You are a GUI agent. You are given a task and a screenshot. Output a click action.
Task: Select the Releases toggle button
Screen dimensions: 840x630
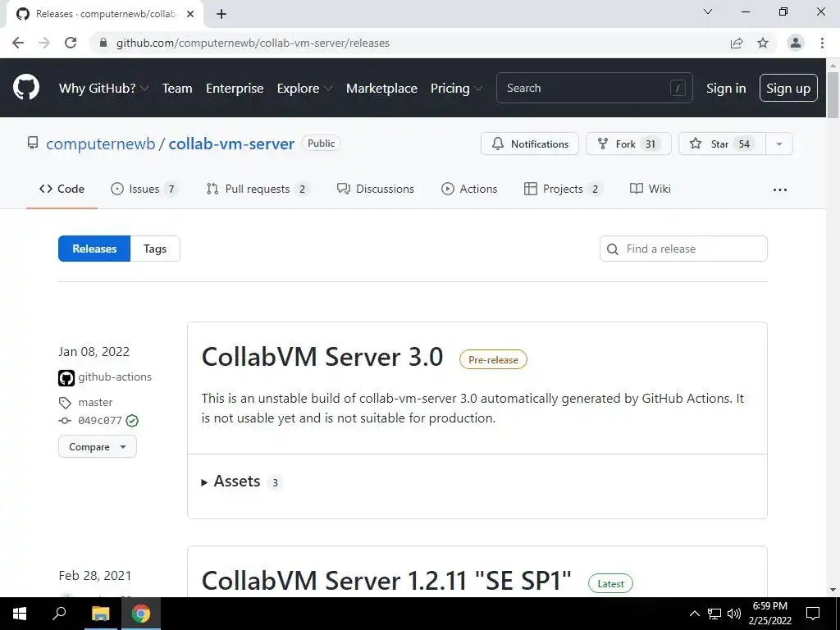pos(94,249)
